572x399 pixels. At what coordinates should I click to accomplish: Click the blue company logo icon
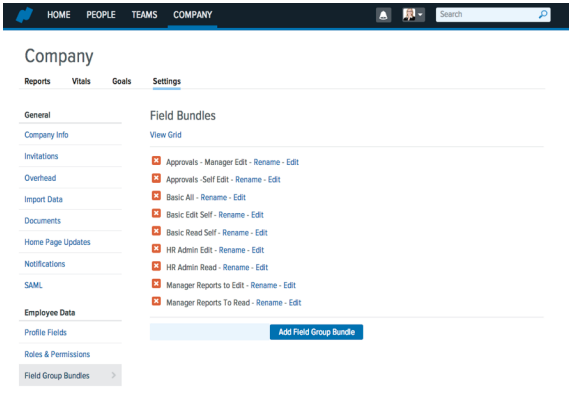point(24,15)
